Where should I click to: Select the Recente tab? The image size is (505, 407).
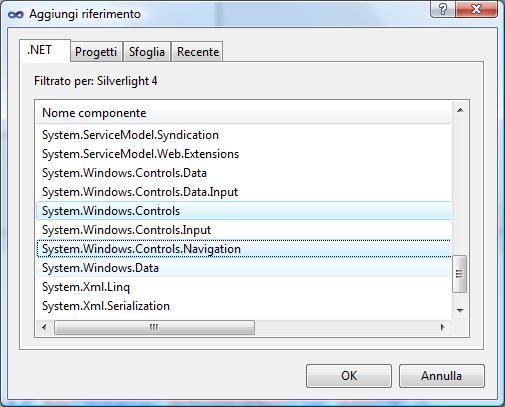[198, 52]
